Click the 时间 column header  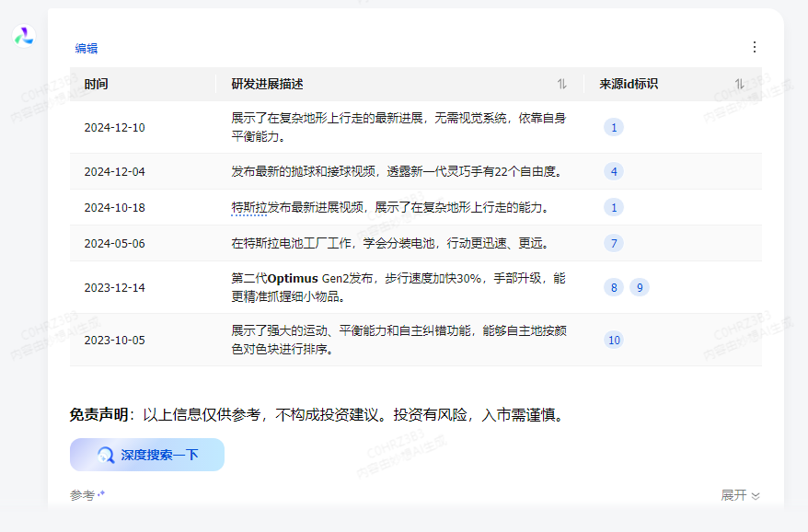click(x=97, y=84)
